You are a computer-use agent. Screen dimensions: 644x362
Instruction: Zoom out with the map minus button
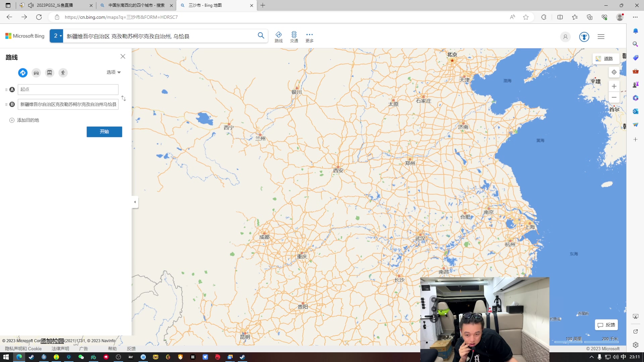pos(614,97)
